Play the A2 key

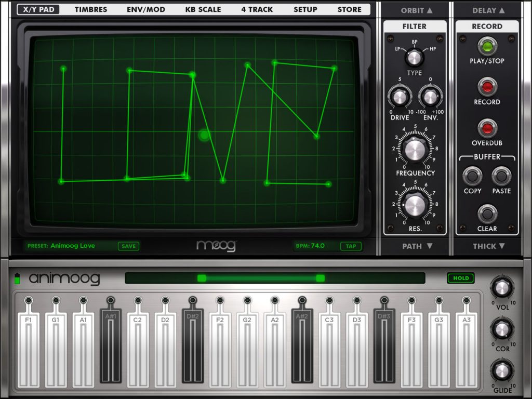275,350
